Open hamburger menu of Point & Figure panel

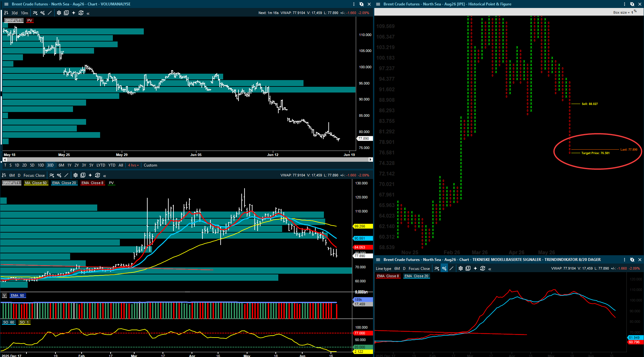click(x=378, y=4)
